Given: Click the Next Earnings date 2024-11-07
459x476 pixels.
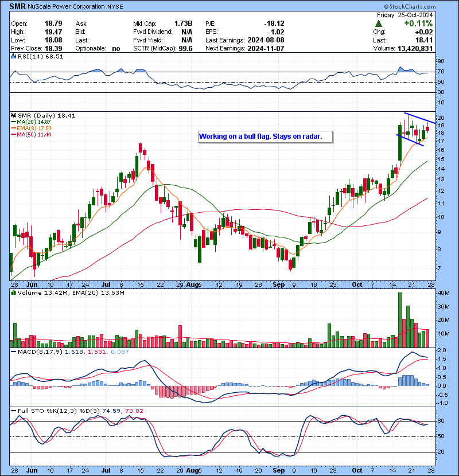Looking at the screenshot, I should coord(266,48).
